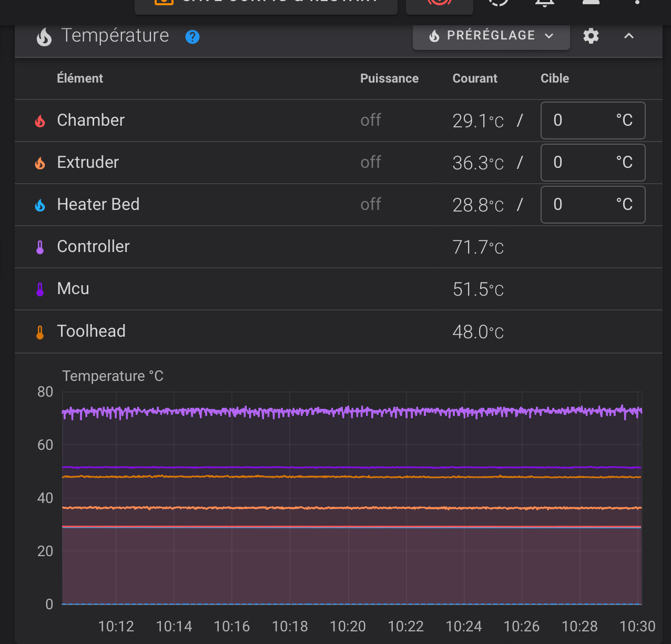Screen dimensions: 671x644
Task: Select the Toolhead sensor name
Action: [x=91, y=331]
